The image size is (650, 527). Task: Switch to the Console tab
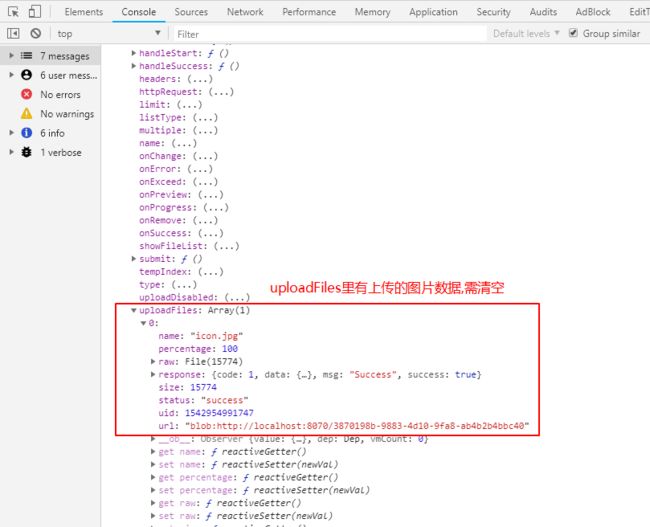pyautogui.click(x=138, y=12)
